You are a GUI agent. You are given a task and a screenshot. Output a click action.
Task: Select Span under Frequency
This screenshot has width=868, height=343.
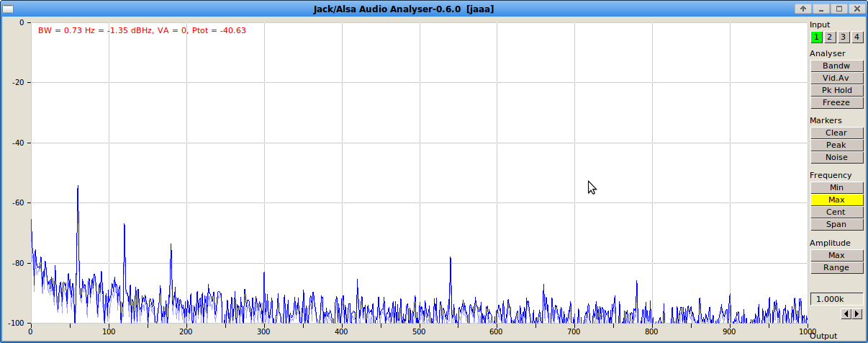836,224
